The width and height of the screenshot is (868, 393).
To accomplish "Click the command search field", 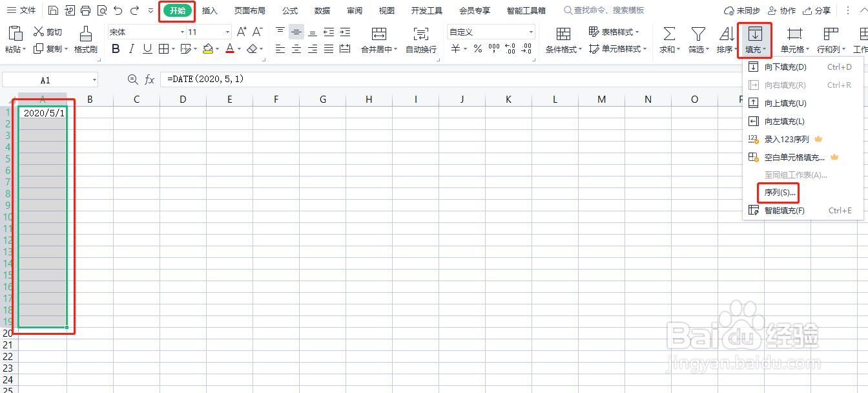I will click(604, 10).
